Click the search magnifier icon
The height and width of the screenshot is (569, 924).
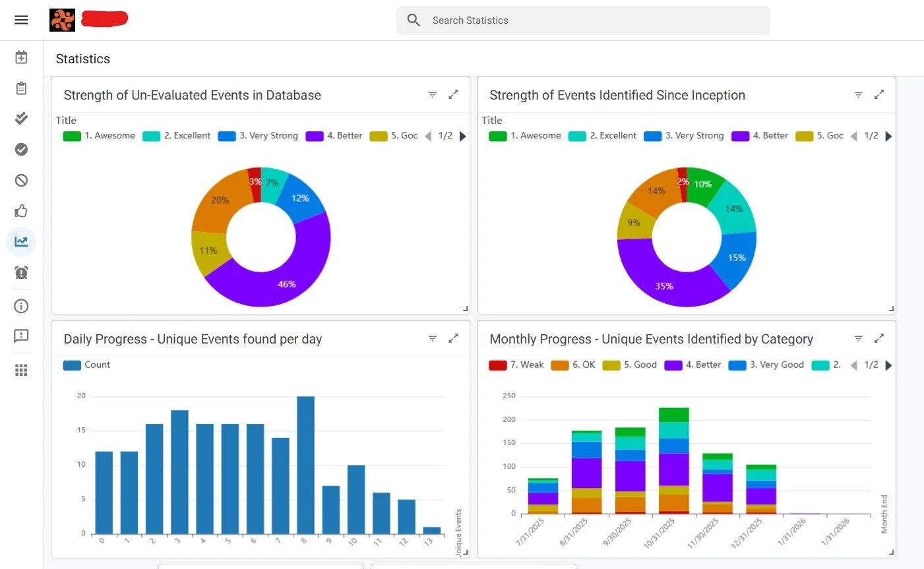(414, 20)
